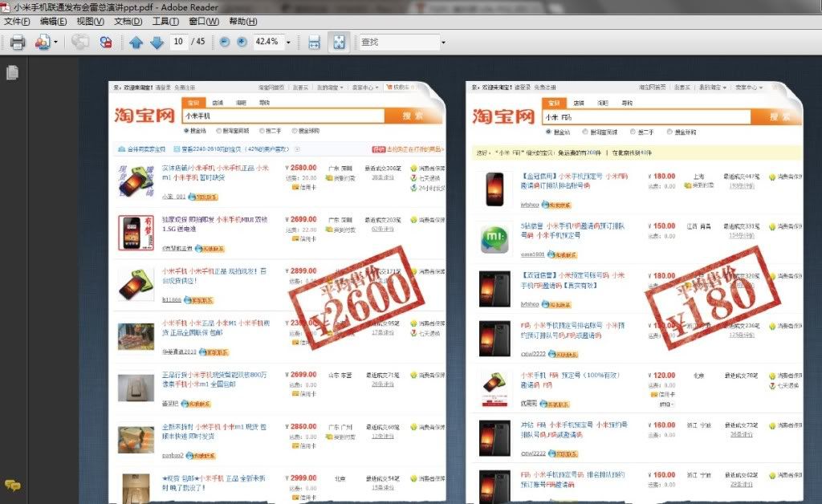Click the green guarantee icon on ¥2580.00 listing
This screenshot has height=504, width=822.
413,169
